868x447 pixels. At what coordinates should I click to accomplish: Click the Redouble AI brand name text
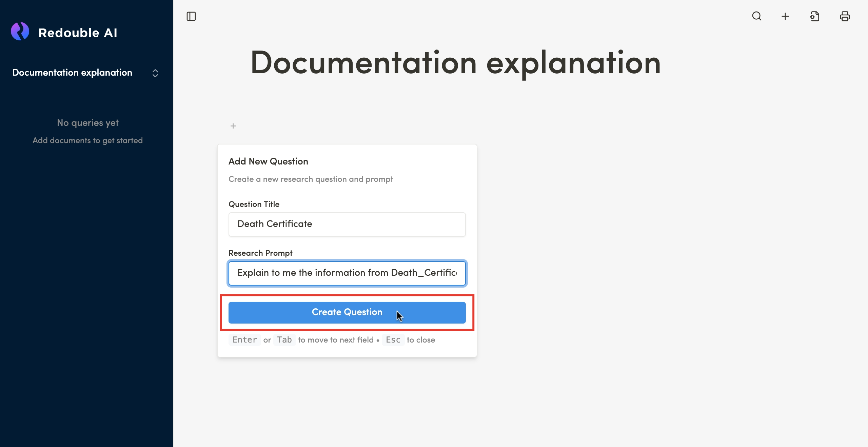[78, 33]
